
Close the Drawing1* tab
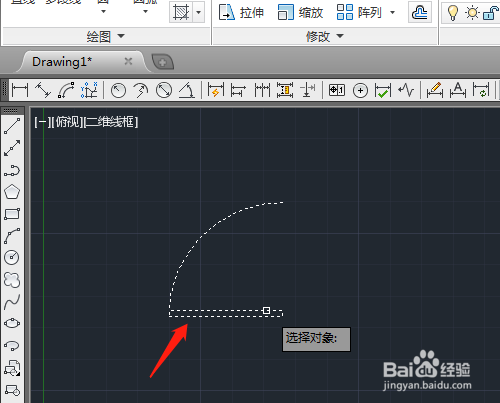(x=128, y=61)
